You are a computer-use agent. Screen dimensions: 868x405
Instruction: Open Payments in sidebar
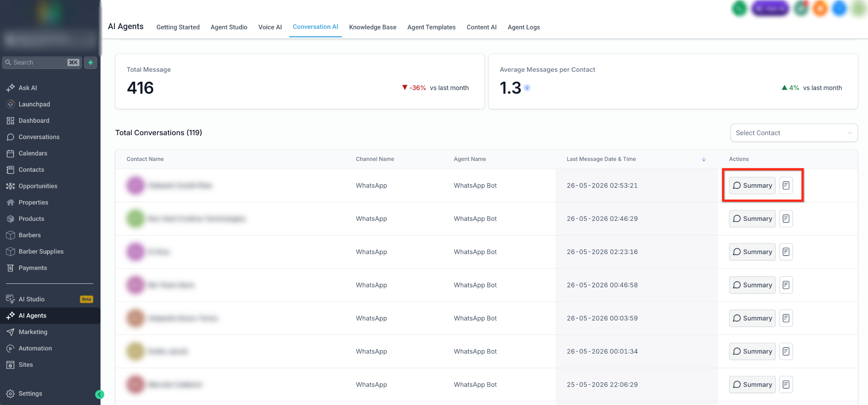pos(33,268)
